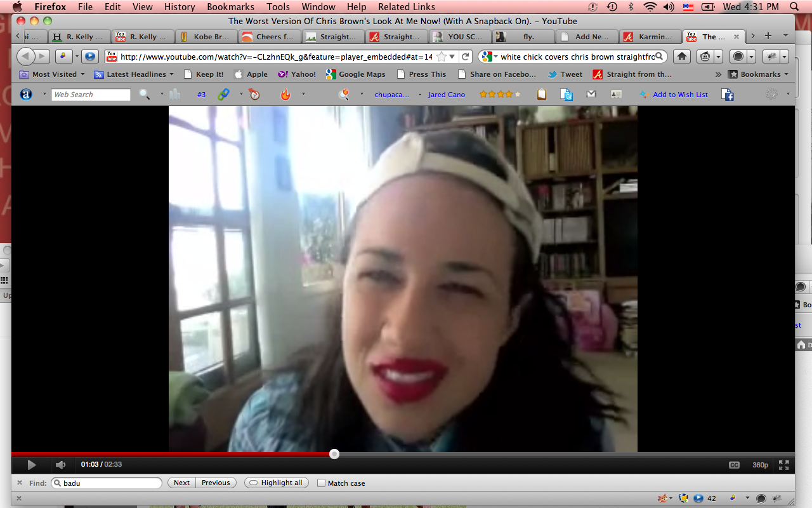Bookmark this page with the star icon
The height and width of the screenshot is (508, 812).
point(442,57)
